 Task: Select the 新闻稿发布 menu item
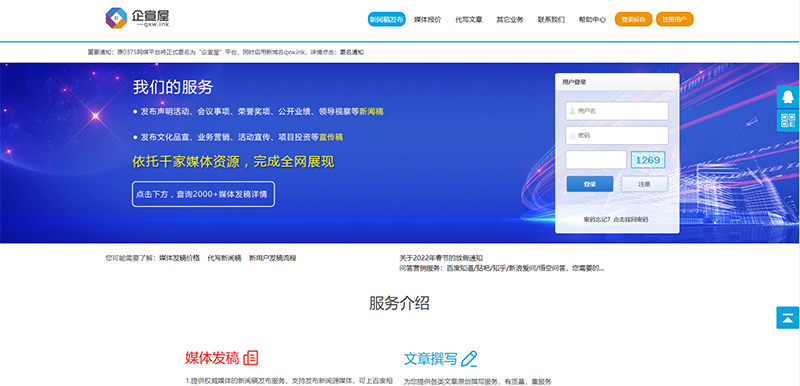[x=387, y=19]
